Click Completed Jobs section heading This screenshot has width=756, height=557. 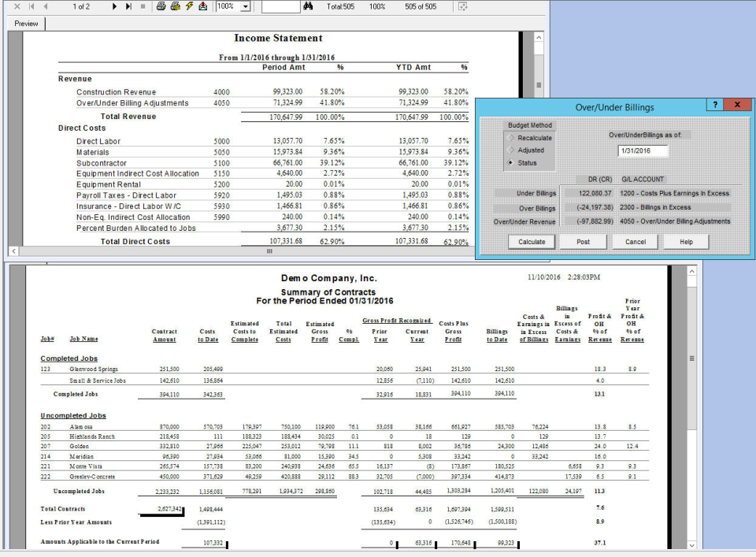tap(69, 358)
